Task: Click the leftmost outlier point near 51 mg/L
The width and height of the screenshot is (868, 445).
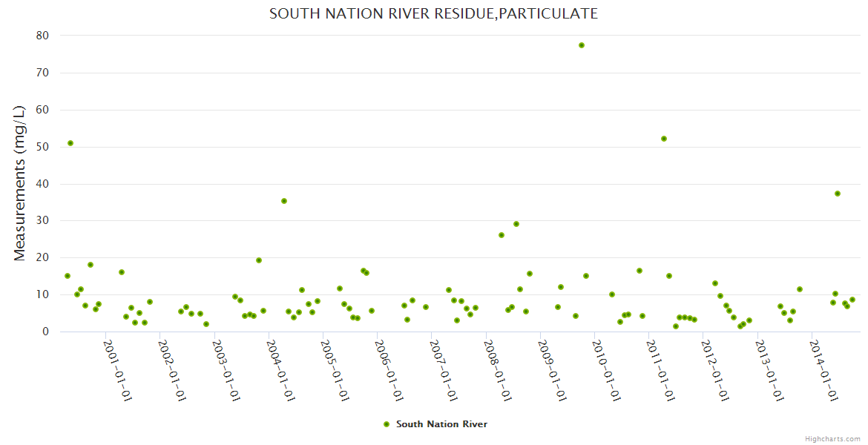Action: [x=70, y=143]
